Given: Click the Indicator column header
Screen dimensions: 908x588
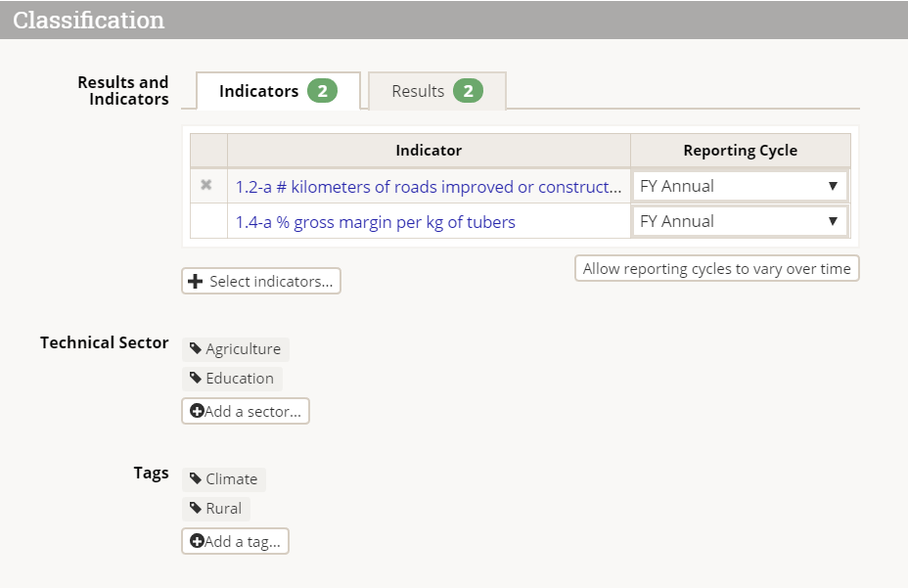Looking at the screenshot, I should coord(429,151).
